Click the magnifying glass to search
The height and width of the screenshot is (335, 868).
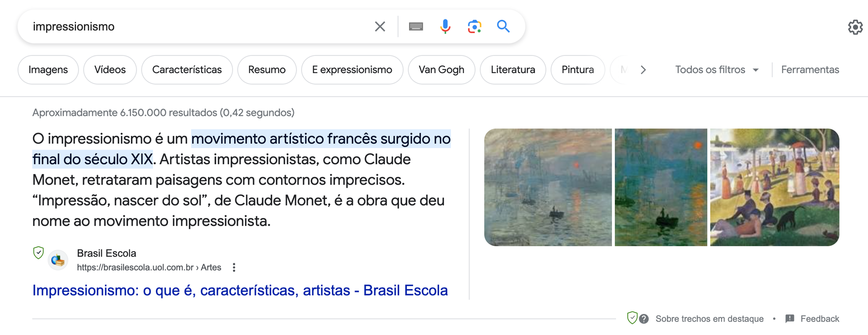503,26
